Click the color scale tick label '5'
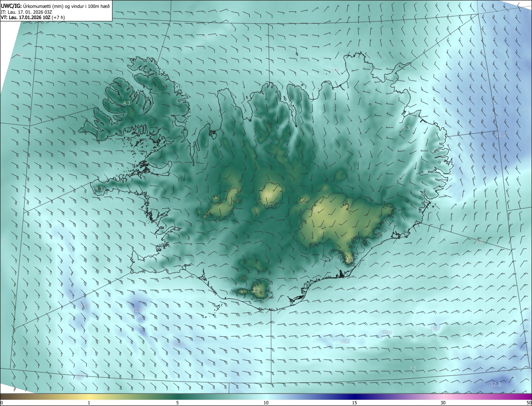The image size is (532, 406). coord(177,403)
